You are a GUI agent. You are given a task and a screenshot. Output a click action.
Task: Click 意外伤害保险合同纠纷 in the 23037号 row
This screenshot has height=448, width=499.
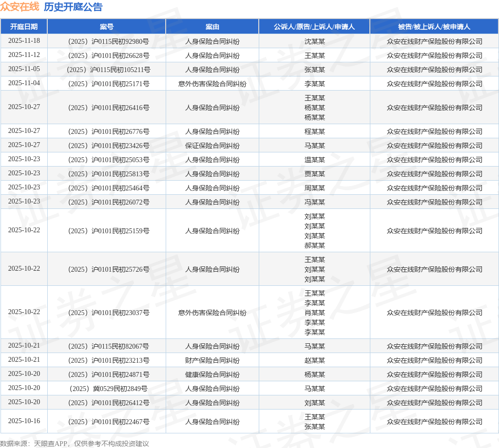212,313
